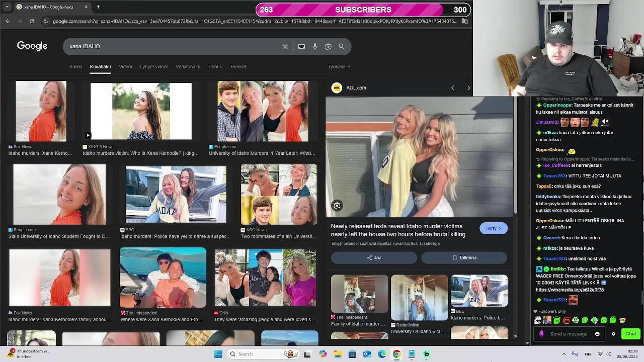The height and width of the screenshot is (362, 644).
Task: Click the address bar URL
Action: 255,21
